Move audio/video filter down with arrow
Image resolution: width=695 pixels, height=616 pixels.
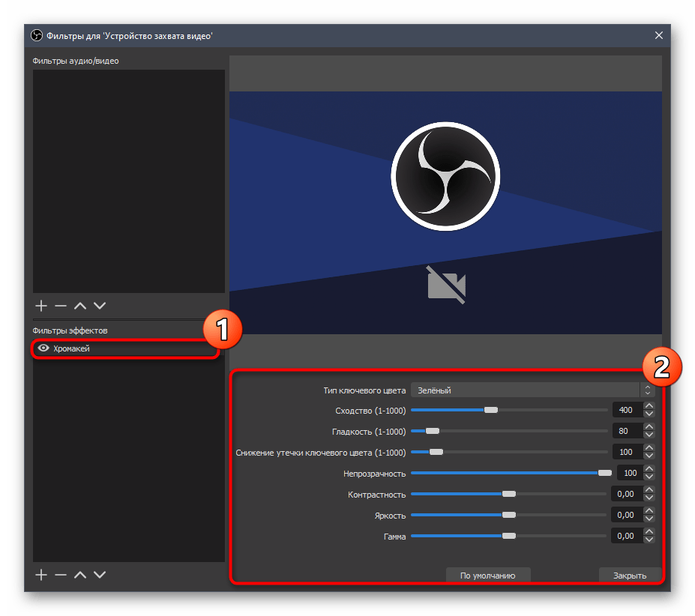point(100,306)
